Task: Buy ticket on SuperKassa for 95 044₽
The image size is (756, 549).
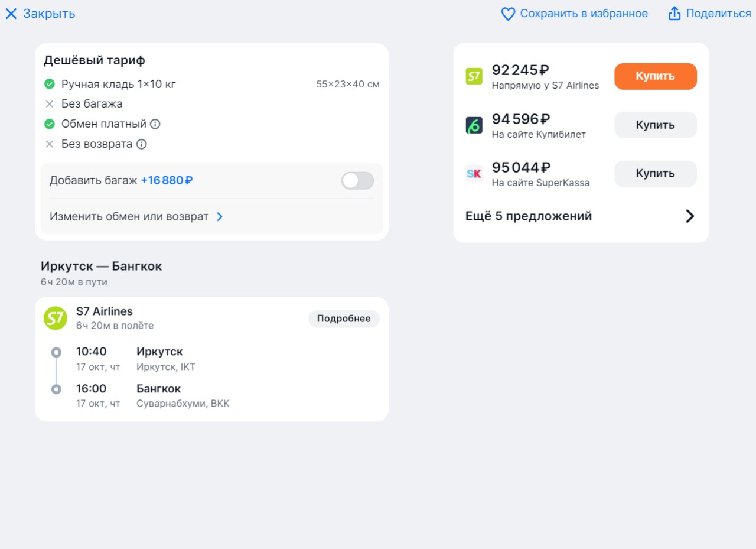Action: click(x=656, y=174)
